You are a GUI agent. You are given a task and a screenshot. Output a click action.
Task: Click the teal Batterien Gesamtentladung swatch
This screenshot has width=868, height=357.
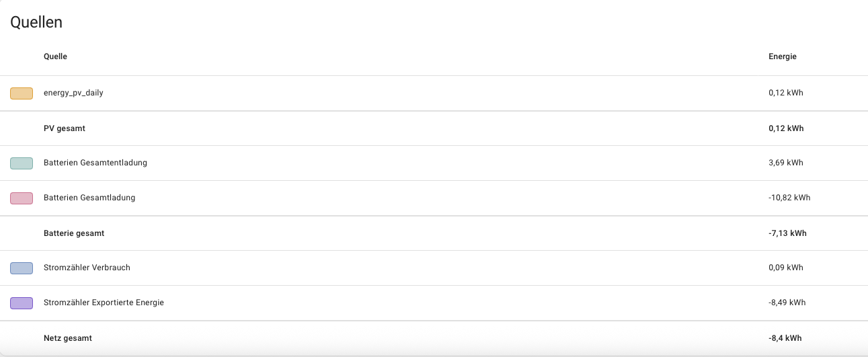click(22, 163)
